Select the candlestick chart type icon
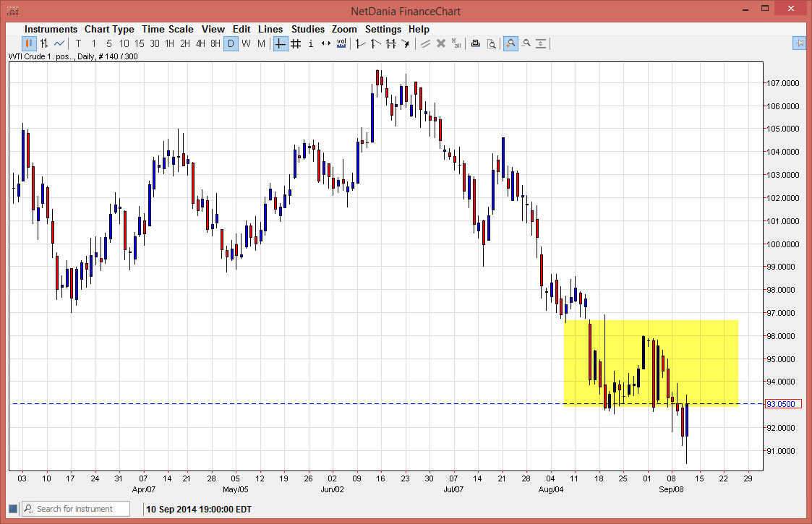812x524 pixels. (x=27, y=43)
